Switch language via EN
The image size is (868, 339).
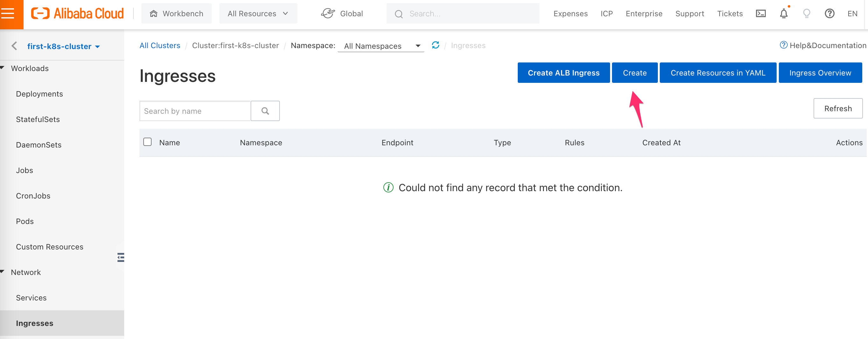pyautogui.click(x=852, y=13)
